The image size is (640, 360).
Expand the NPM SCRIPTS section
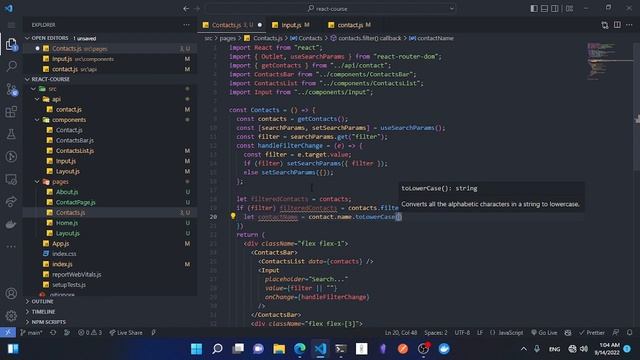point(110,322)
